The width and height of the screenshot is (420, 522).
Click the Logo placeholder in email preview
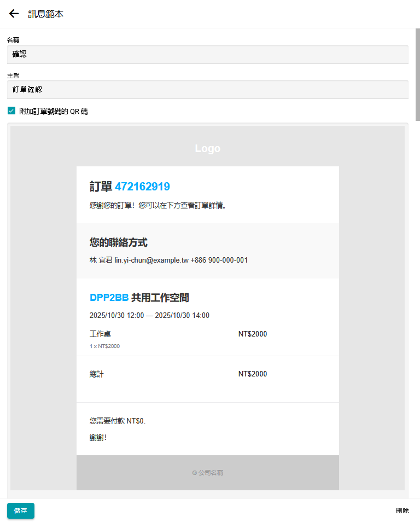208,149
